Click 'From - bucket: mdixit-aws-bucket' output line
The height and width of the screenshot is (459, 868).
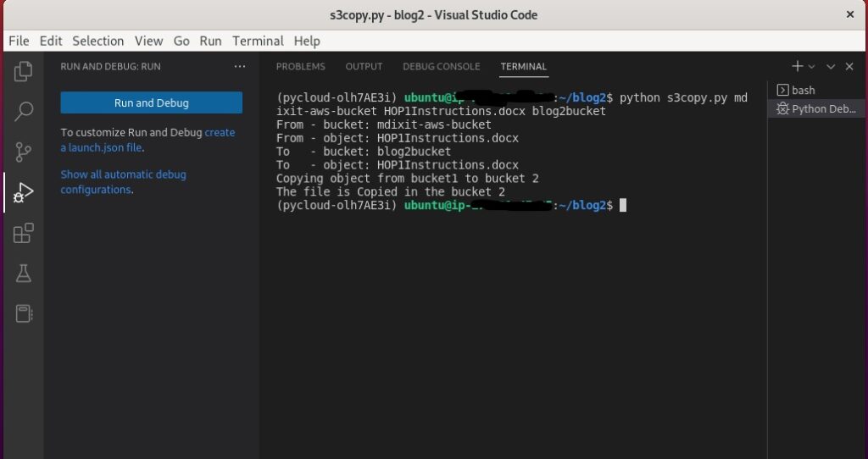pos(384,124)
